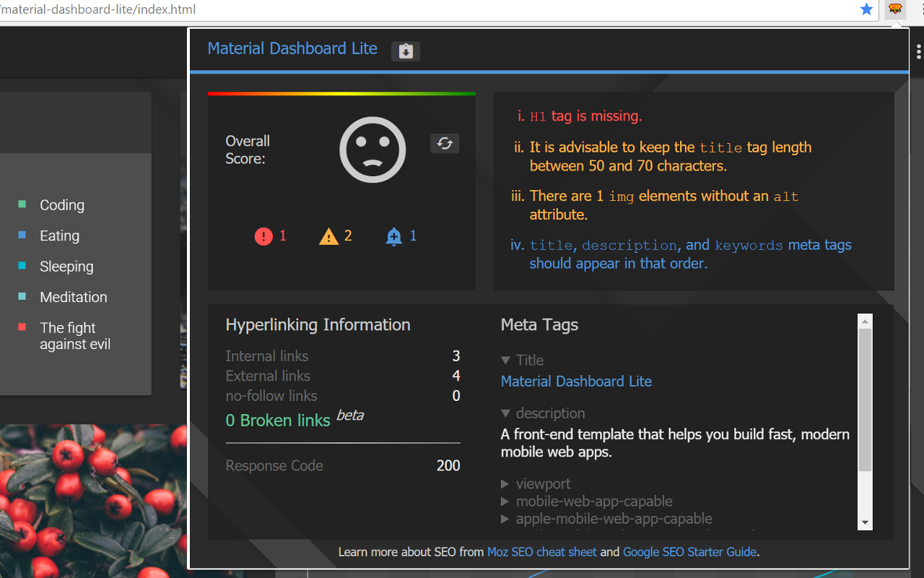Bookmark the page with the star icon
The image size is (924, 578).
click(867, 9)
